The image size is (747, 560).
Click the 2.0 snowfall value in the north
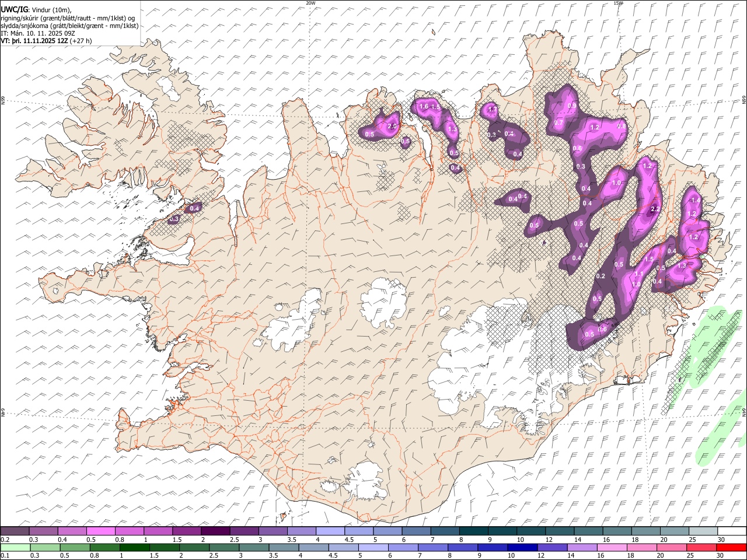(392, 126)
